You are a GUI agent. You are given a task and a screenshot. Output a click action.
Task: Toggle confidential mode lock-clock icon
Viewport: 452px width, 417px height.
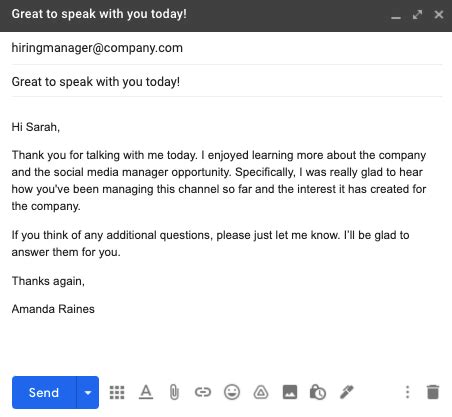tap(318, 392)
